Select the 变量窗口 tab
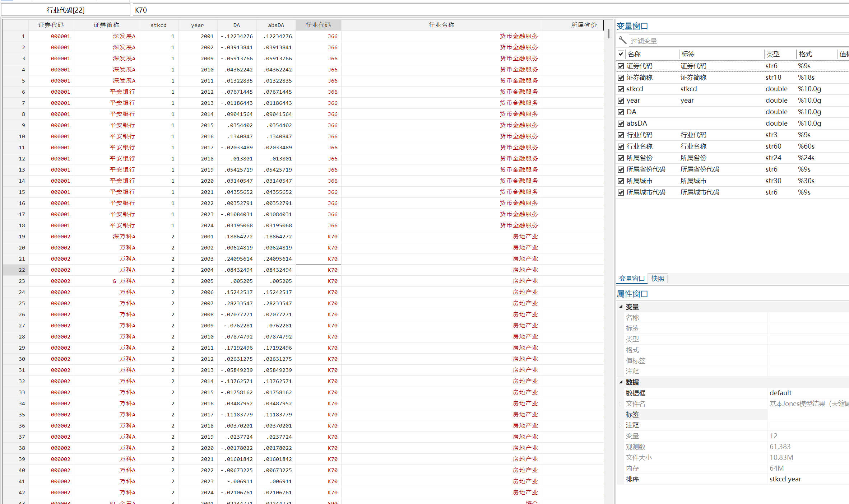 632,279
